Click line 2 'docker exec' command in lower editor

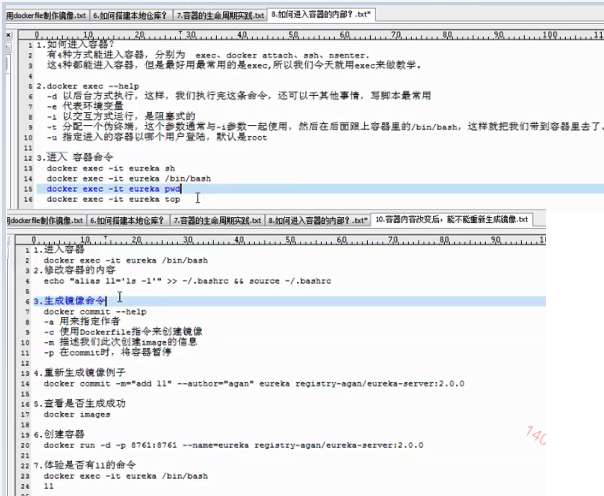(x=126, y=260)
